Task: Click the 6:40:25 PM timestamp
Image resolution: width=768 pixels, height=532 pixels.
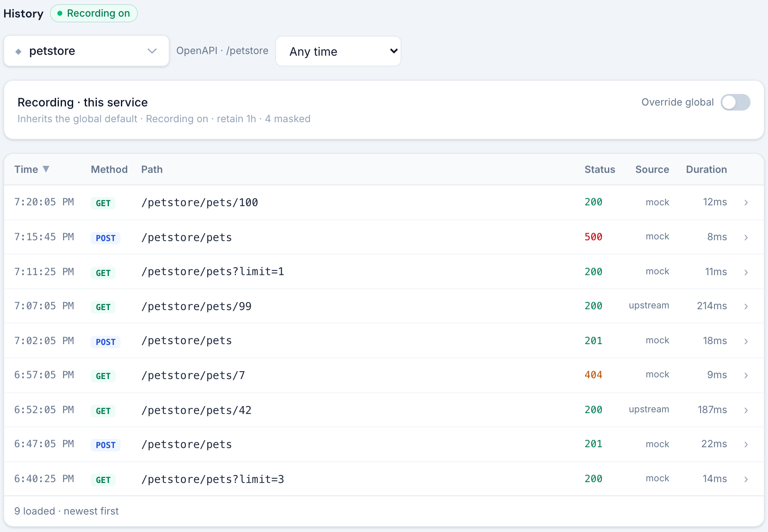Action: [44, 479]
